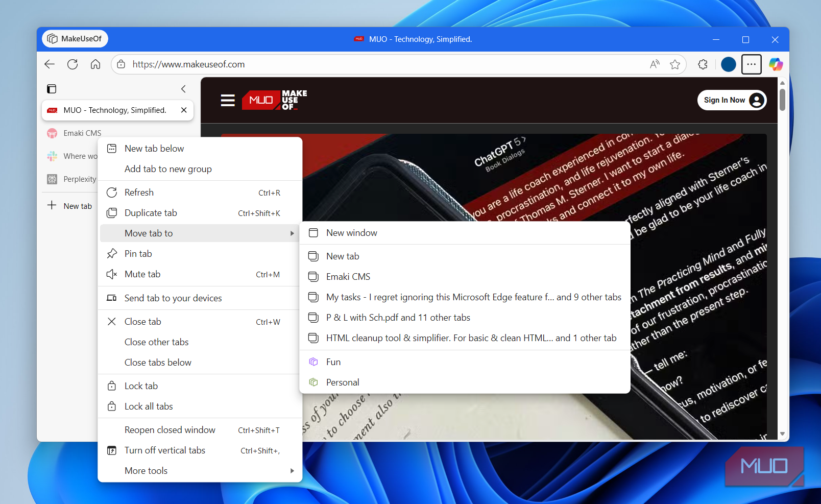Viewport: 821px width, 504px height.
Task: Select Pin tab option
Action: point(200,254)
